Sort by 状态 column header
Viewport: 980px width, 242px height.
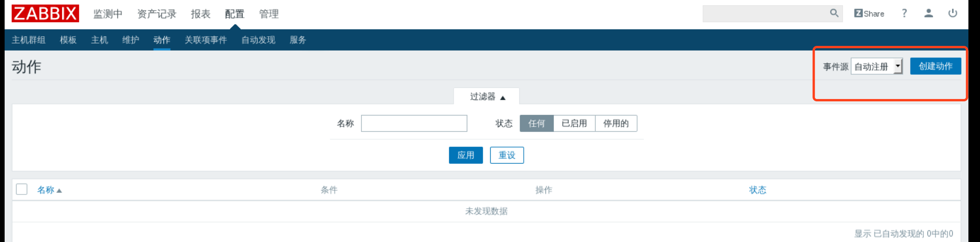pyautogui.click(x=757, y=190)
